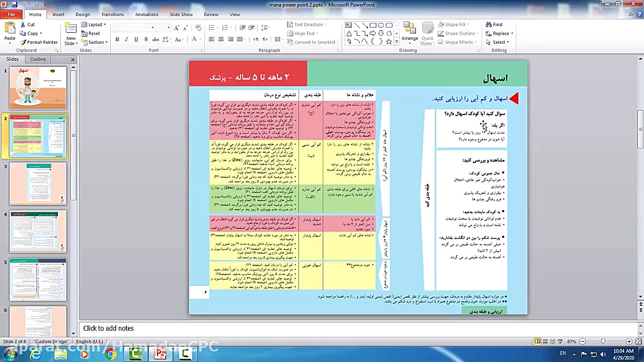Open the Arrange menu
This screenshot has width=644, height=362.
tap(410, 33)
